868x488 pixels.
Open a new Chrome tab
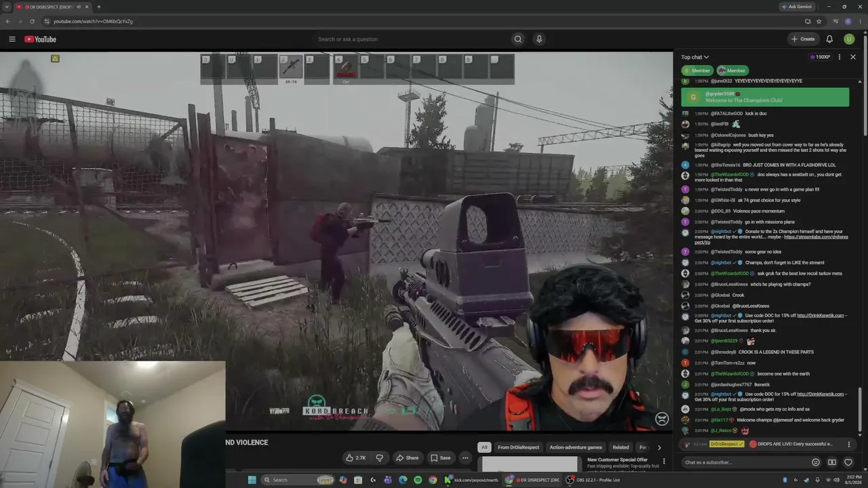tap(99, 7)
